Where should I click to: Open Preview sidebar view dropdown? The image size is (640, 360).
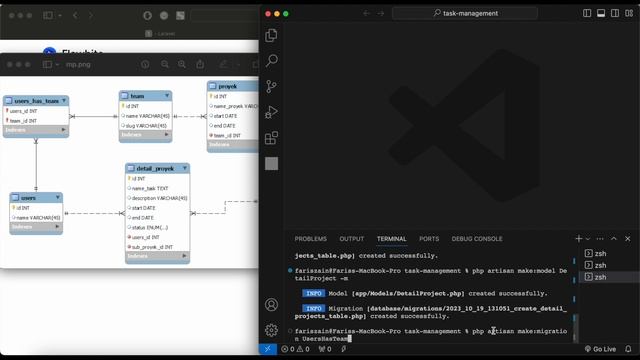57,64
